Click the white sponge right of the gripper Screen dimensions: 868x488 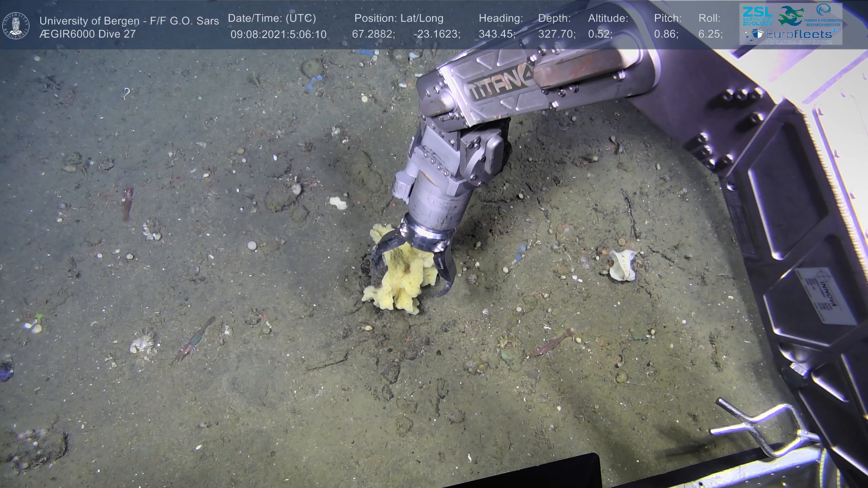(x=622, y=265)
